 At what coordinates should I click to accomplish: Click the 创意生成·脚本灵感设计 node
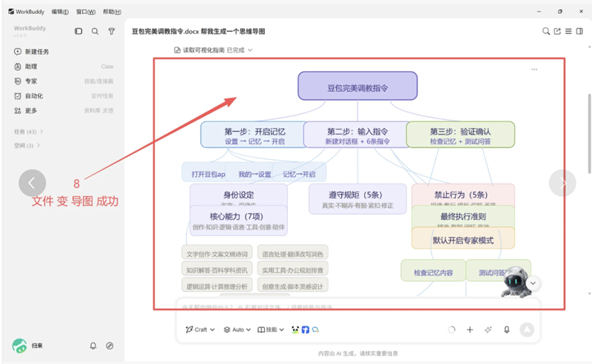pyautogui.click(x=292, y=286)
